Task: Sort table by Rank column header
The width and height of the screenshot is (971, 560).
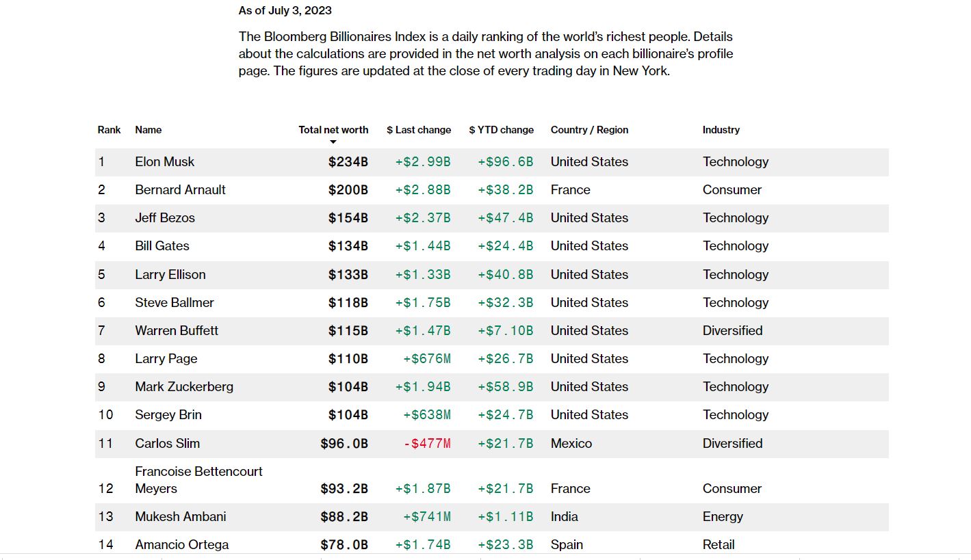Action: point(109,130)
